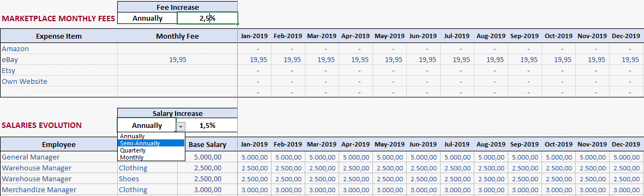Screen dimensions: 644x196
Task: Select Merchandize Manager's Clothing department cell
Action: 147,190
